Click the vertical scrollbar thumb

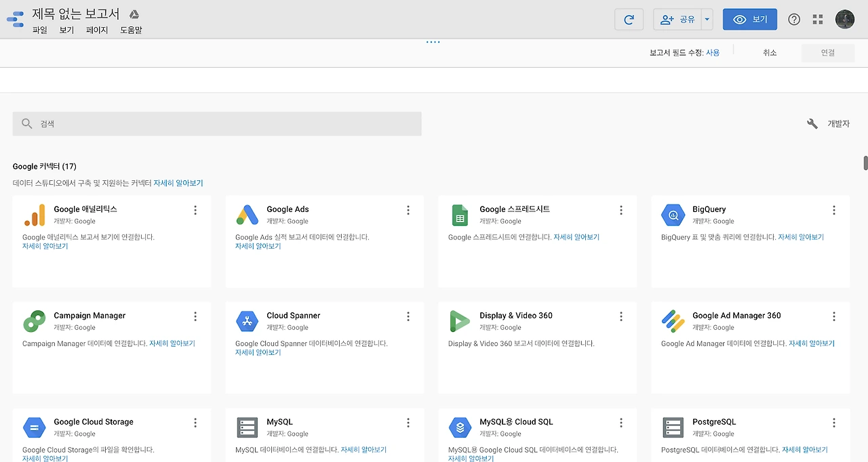click(865, 163)
